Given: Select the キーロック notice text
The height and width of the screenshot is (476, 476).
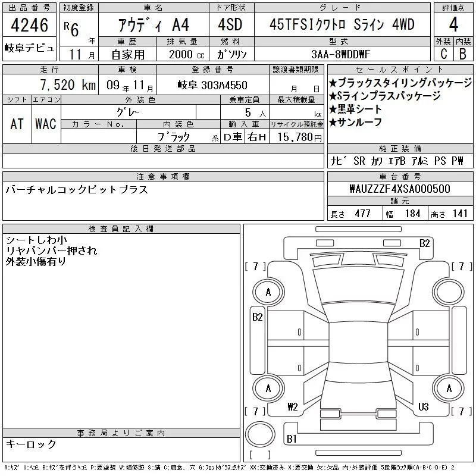Looking at the screenshot, I should [31, 444].
